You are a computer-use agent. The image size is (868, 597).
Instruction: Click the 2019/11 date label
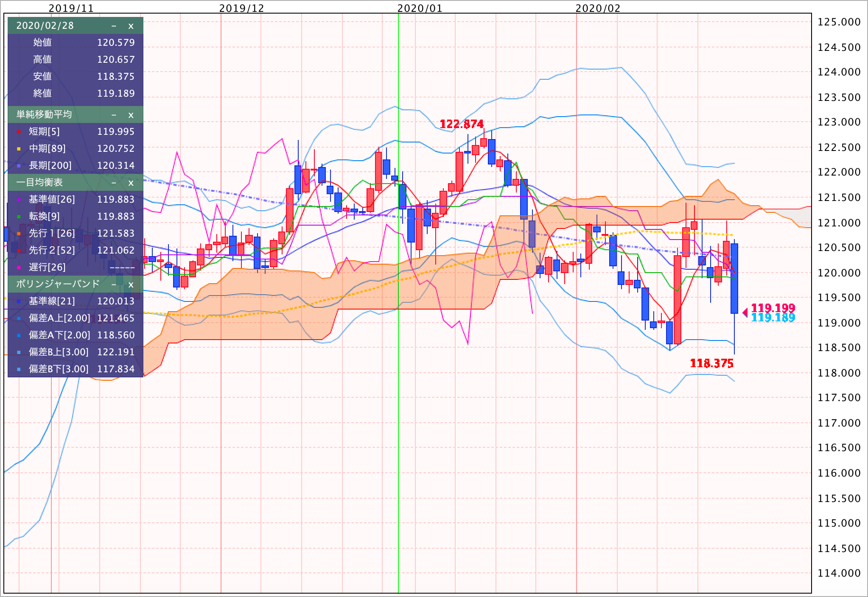71,8
